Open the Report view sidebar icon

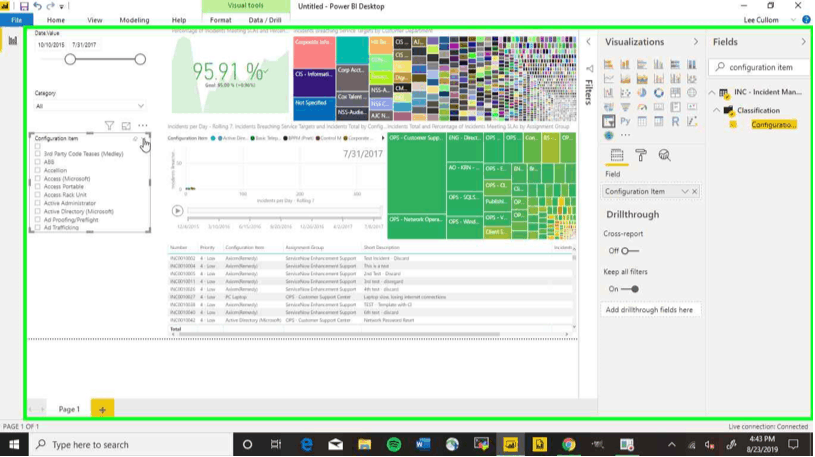click(12, 41)
